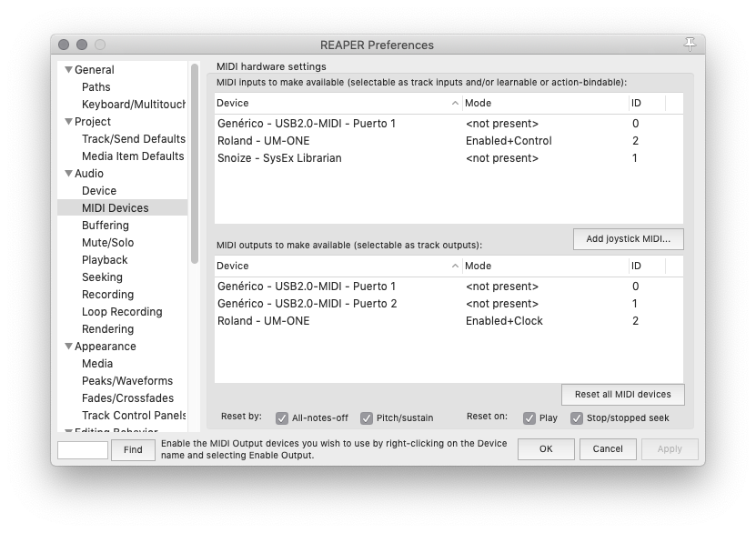Open Peaks/Waveforms appearance page
This screenshot has height=533, width=756.
coord(127,381)
